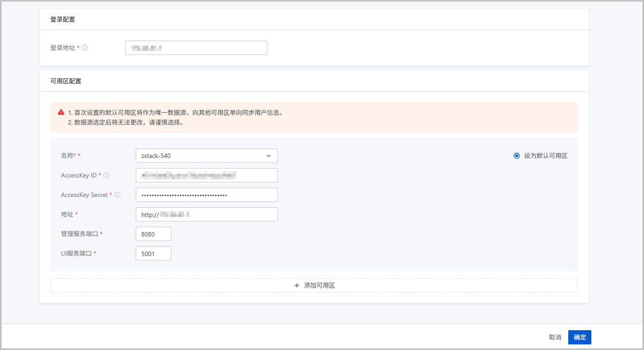Screen dimensions: 644x350
Task: Click the chevron arrow in the 名称 field
Action: click(x=268, y=156)
